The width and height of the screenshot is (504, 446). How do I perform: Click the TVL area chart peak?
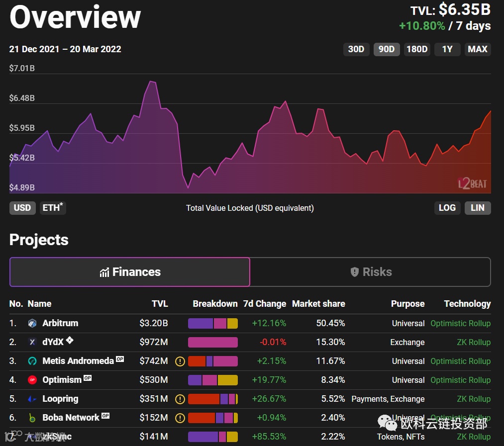pyautogui.click(x=152, y=82)
